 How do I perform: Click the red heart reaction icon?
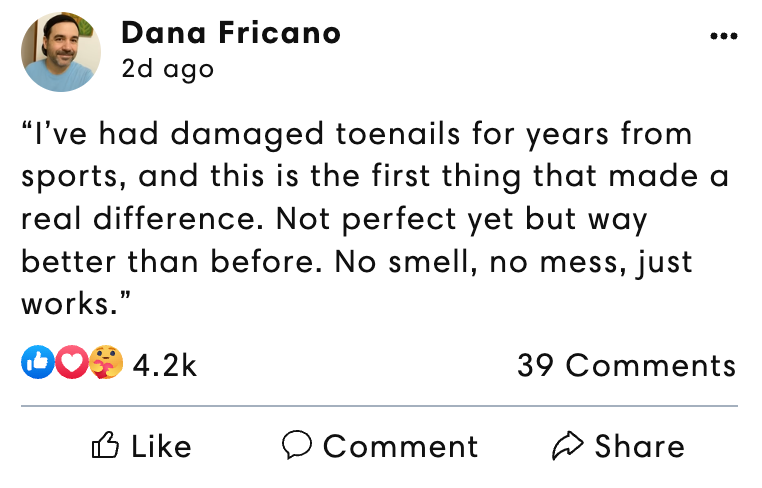coord(71,362)
